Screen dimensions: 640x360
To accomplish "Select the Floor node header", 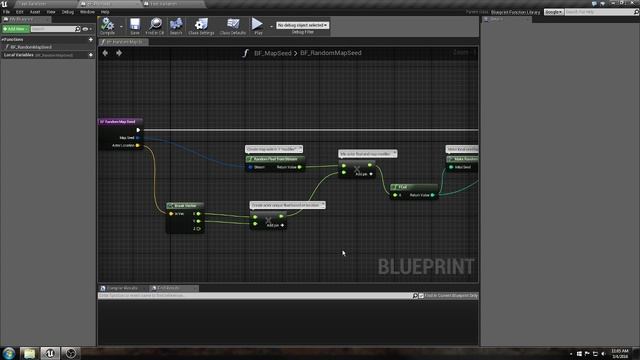I will click(x=414, y=187).
